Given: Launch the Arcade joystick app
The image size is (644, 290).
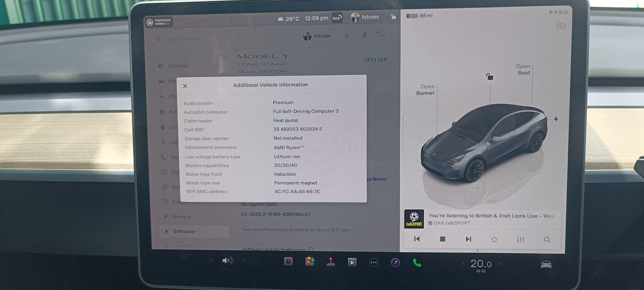Looking at the screenshot, I should (331, 262).
